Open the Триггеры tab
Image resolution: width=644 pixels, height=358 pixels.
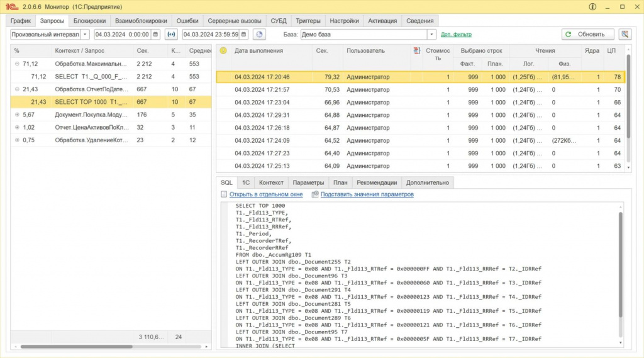(x=308, y=21)
